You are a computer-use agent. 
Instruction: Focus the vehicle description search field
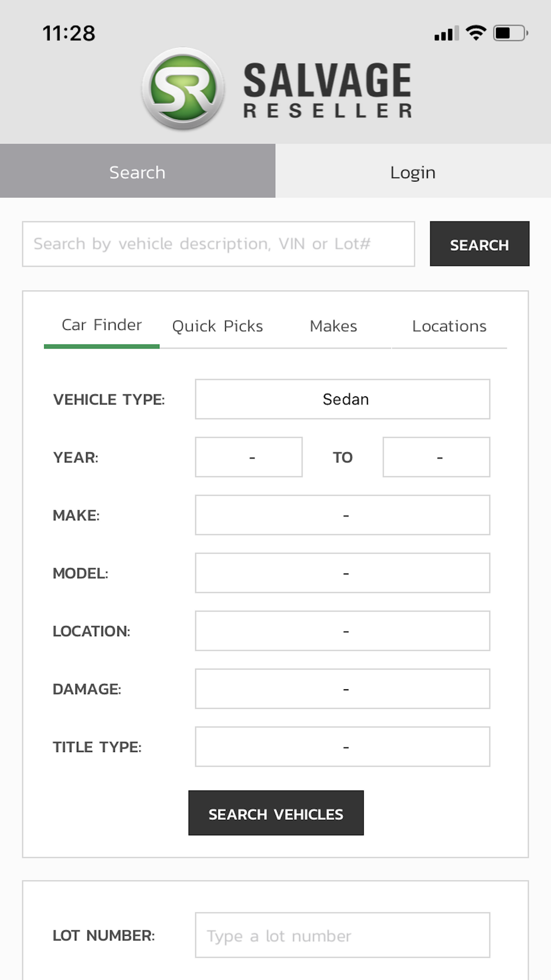[x=218, y=244]
